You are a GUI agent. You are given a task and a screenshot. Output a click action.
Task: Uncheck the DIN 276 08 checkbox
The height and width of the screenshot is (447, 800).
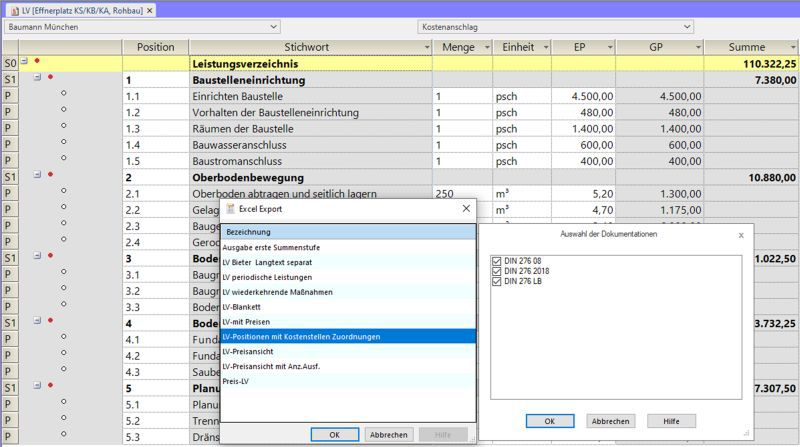497,262
